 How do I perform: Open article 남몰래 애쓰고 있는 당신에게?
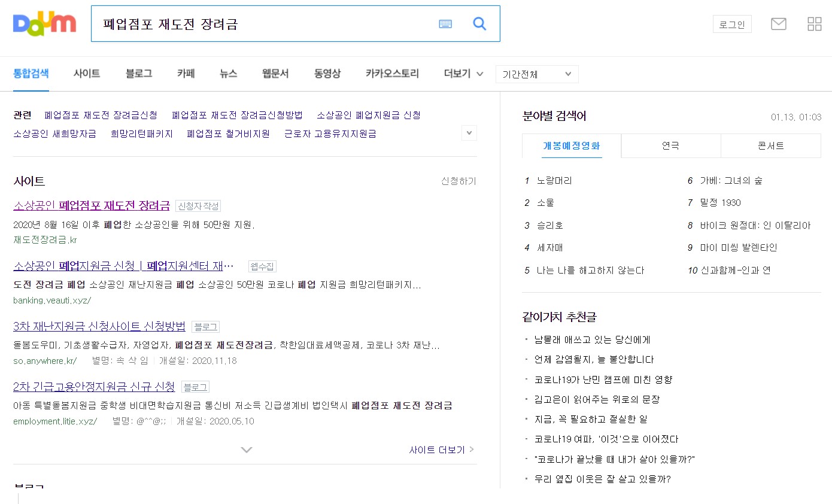(x=592, y=339)
